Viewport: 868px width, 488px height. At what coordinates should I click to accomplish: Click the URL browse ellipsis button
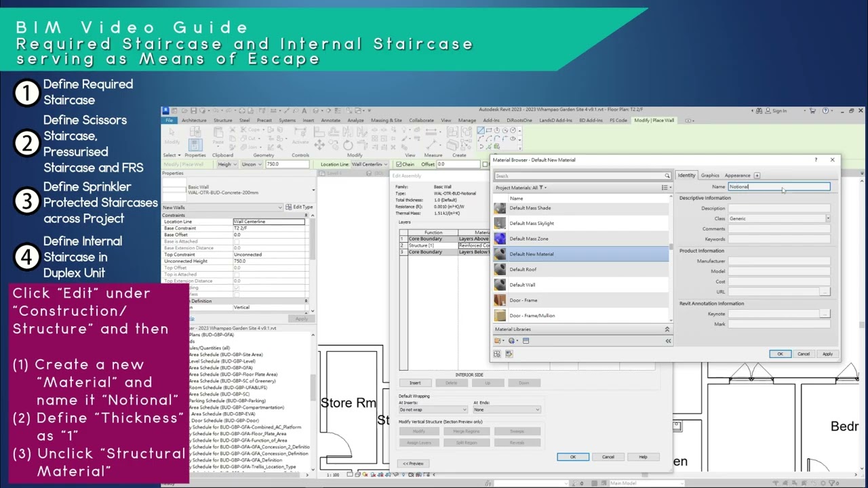[825, 291]
